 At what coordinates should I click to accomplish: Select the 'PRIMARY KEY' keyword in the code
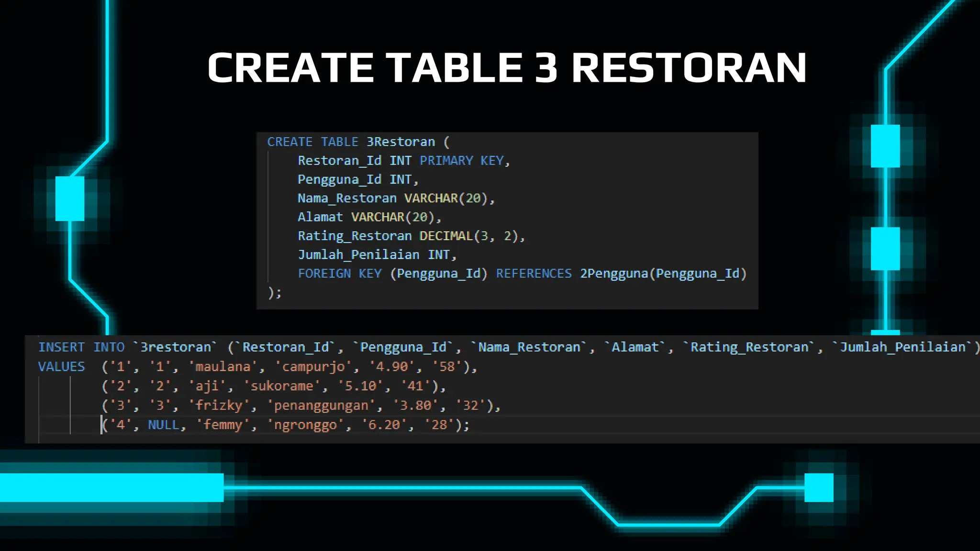click(x=461, y=161)
